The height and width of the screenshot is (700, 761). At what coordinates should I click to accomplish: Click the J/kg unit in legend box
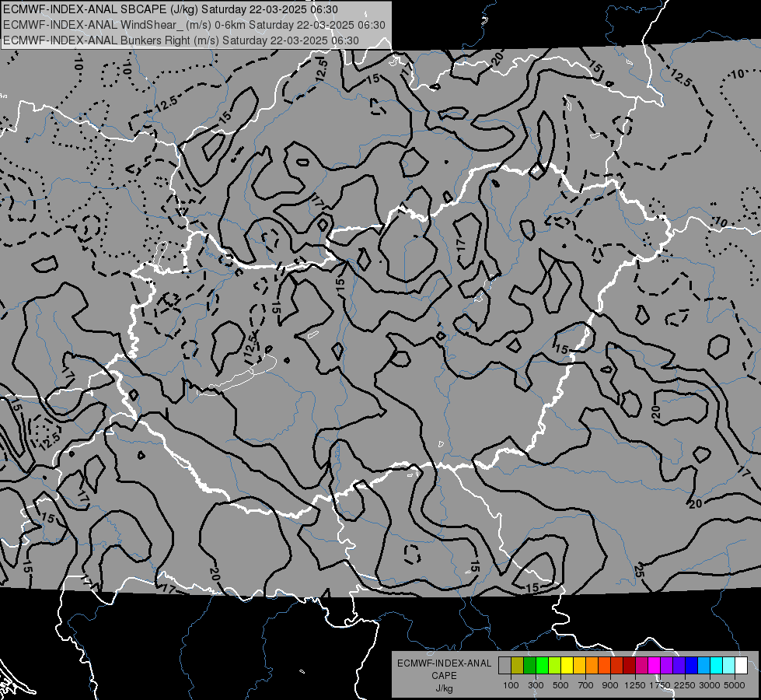coord(444,688)
